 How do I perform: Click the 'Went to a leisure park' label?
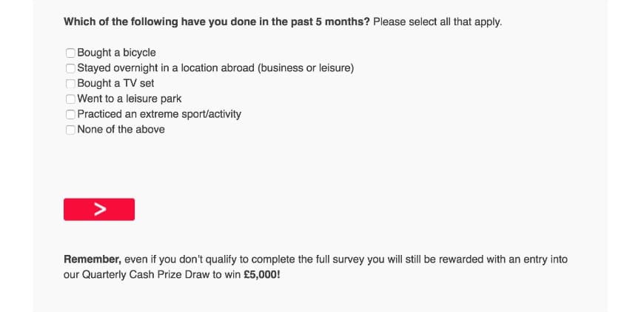click(x=130, y=99)
